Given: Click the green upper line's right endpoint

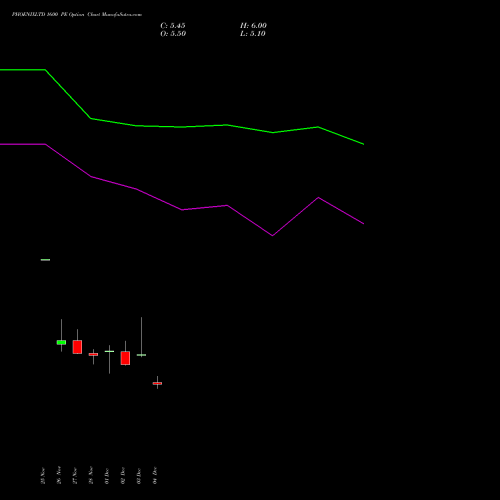Looking at the screenshot, I should (363, 144).
